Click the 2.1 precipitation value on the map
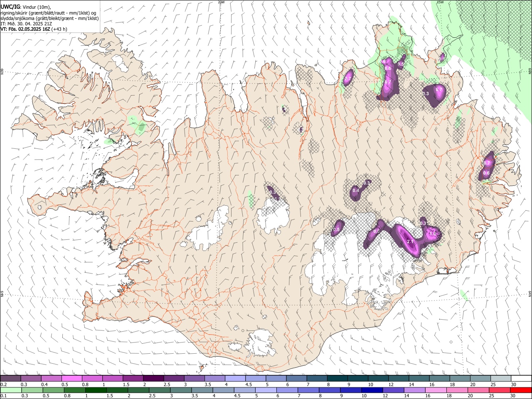 [410, 241]
